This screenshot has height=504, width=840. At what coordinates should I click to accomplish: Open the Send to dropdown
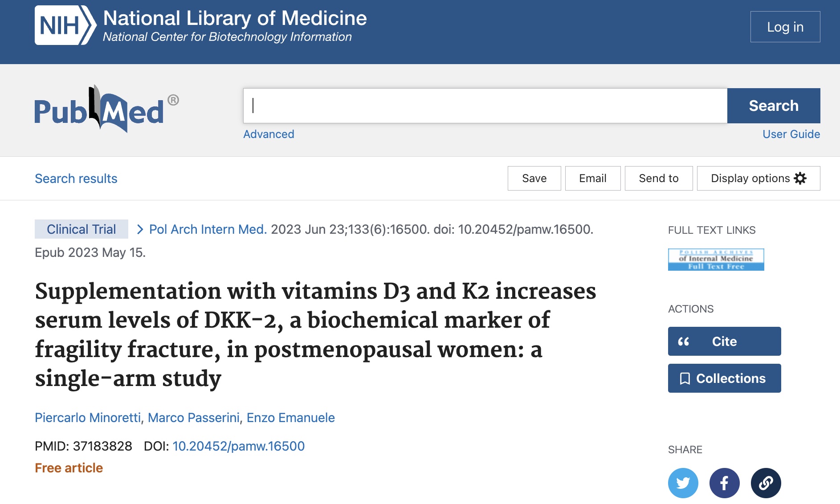point(659,178)
